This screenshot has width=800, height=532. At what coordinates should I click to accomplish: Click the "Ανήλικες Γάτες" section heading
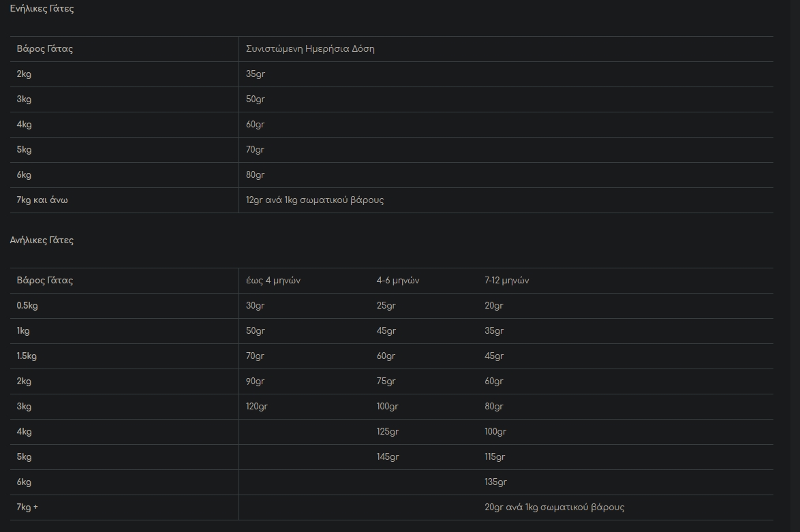42,240
